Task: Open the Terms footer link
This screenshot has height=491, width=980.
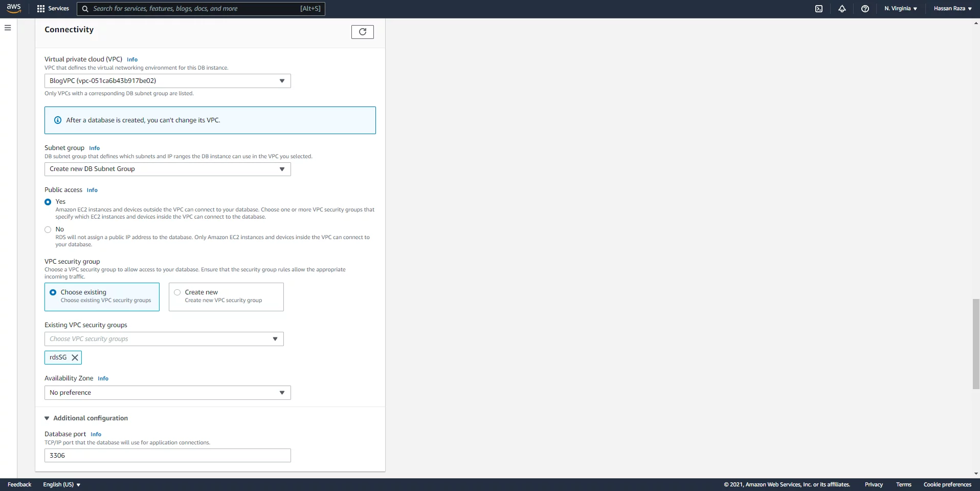Action: click(x=904, y=484)
